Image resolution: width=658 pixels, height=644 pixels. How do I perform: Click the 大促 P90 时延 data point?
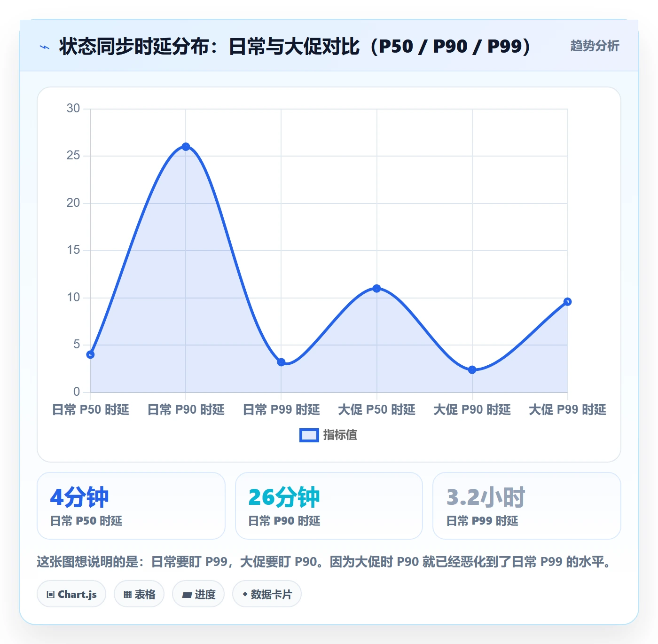point(472,370)
